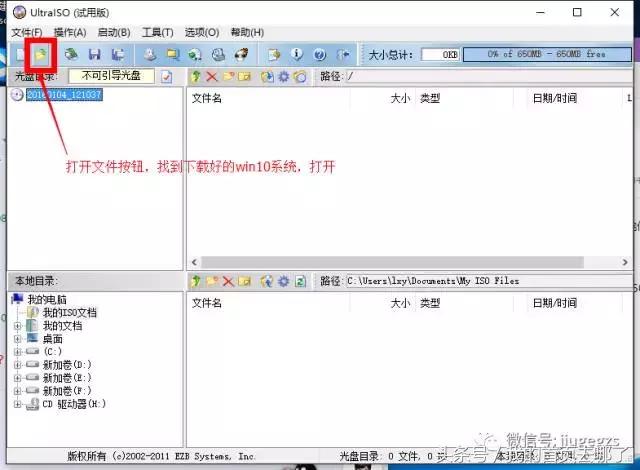Screen dimensions: 640x470
Task: Click the 文件名 column header in 光盘目录 list
Action: (207, 98)
